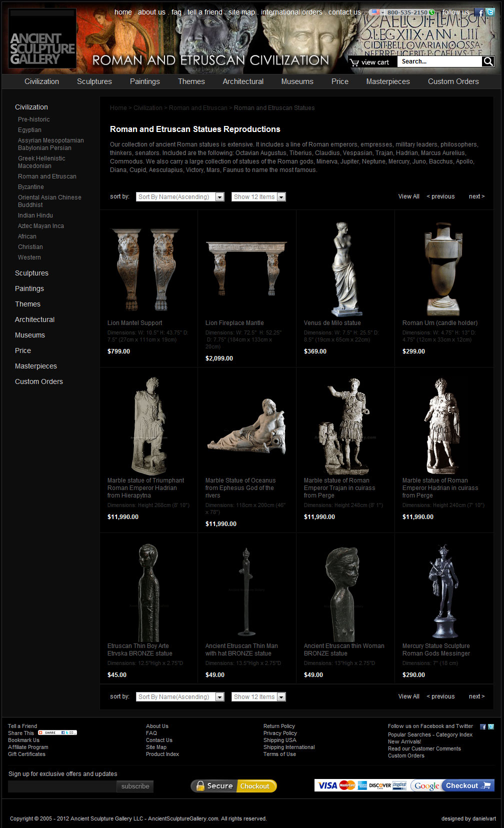This screenshot has width=504, height=828.
Task: Click the magnifying glass search icon
Action: (x=488, y=61)
